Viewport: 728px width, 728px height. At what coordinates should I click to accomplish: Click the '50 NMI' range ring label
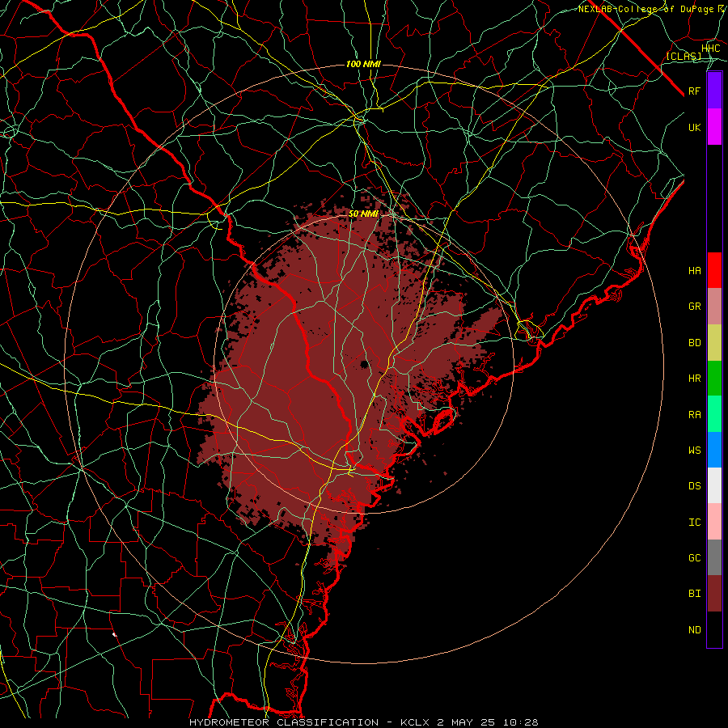pos(363,214)
